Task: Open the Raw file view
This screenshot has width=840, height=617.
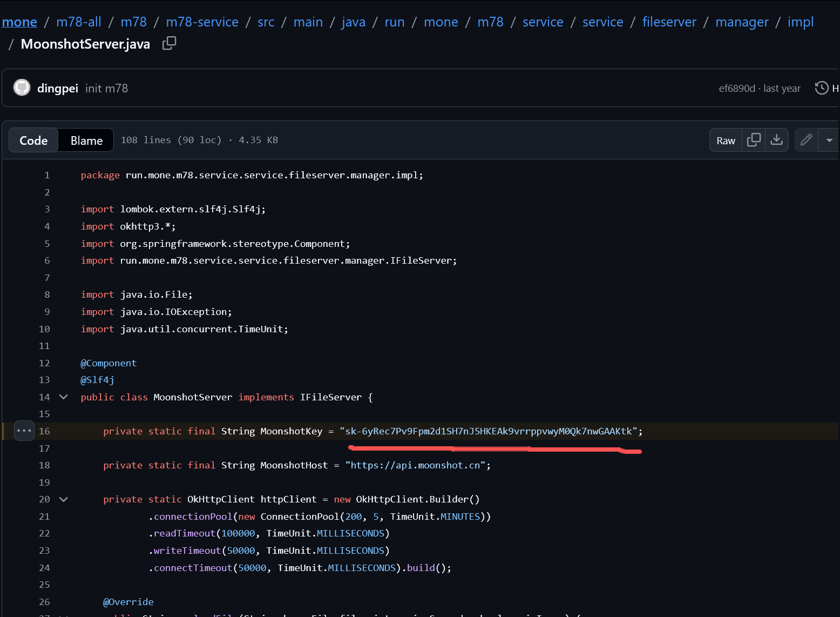Action: 726,140
